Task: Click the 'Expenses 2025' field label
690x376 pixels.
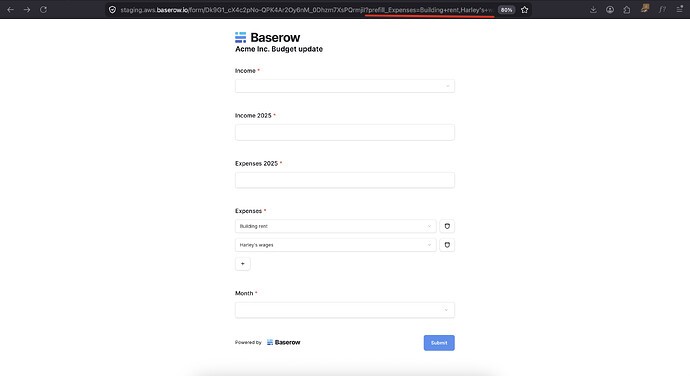Action: click(256, 163)
